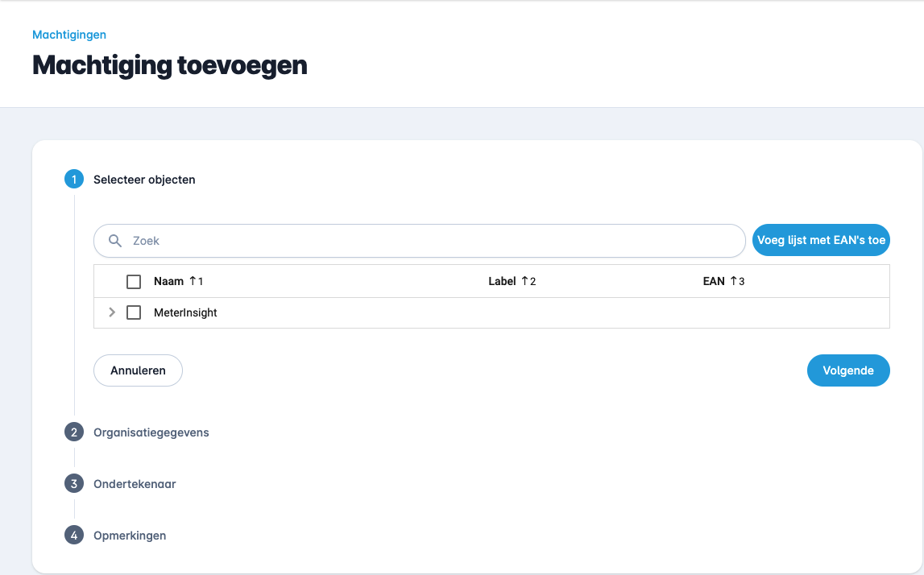This screenshot has height=575, width=924.
Task: Tick the select-all checkbox in the table header
Action: pos(134,282)
